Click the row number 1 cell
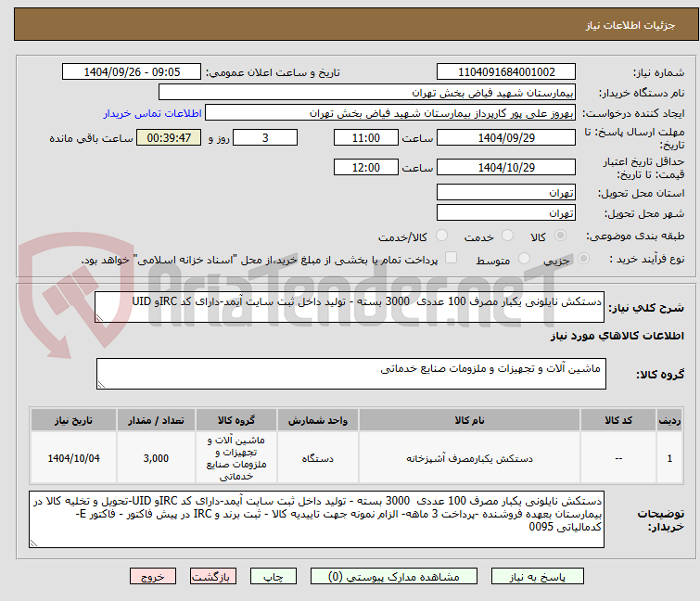Screen dimensions: 700x601 (x=669, y=458)
